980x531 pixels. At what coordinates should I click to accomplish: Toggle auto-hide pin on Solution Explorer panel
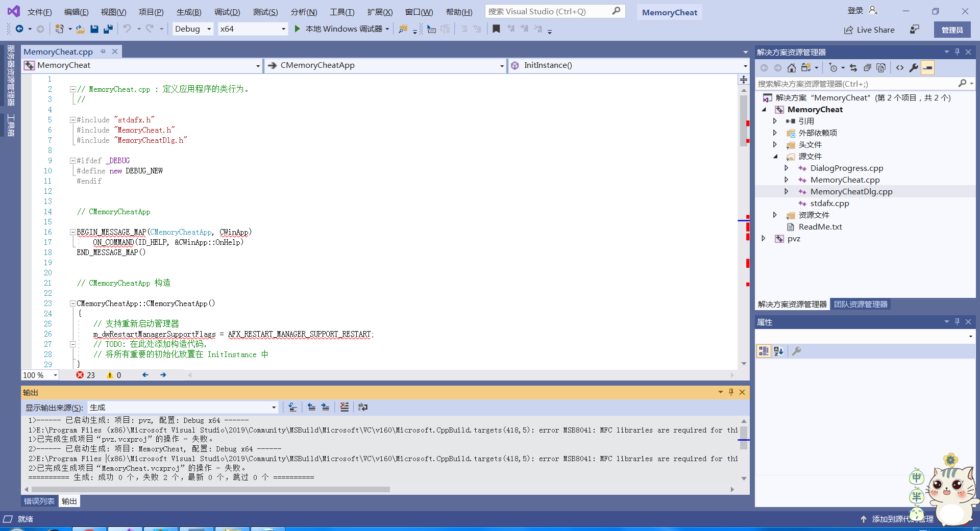(x=957, y=52)
